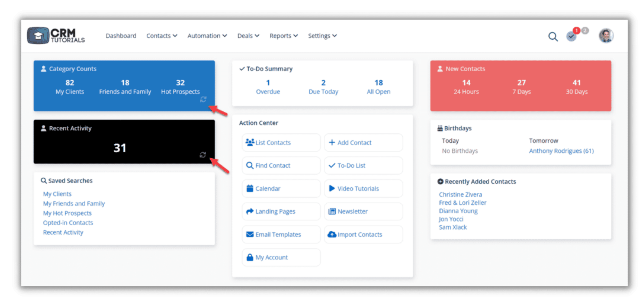Open the Settings menu
Image resolution: width=644 pixels, height=304 pixels.
click(322, 36)
